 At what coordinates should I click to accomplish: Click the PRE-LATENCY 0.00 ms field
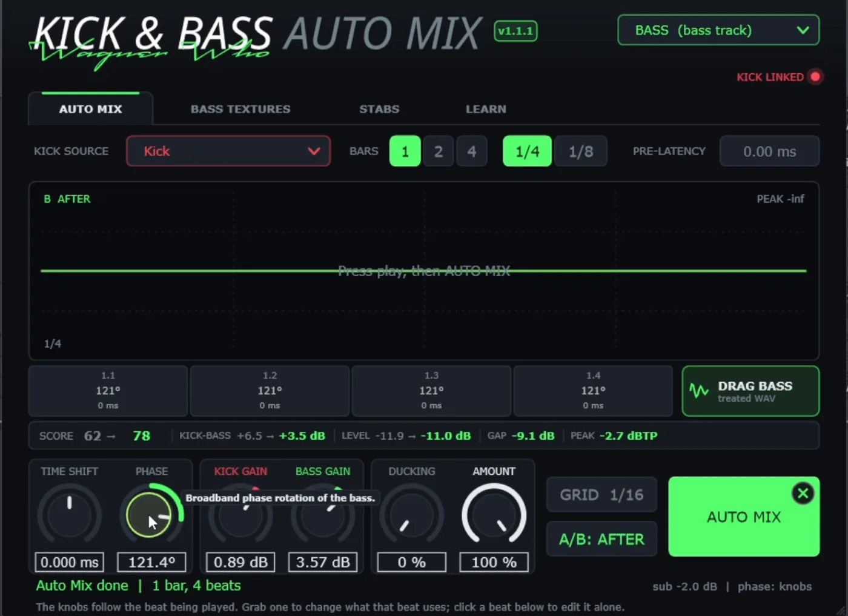coord(769,151)
